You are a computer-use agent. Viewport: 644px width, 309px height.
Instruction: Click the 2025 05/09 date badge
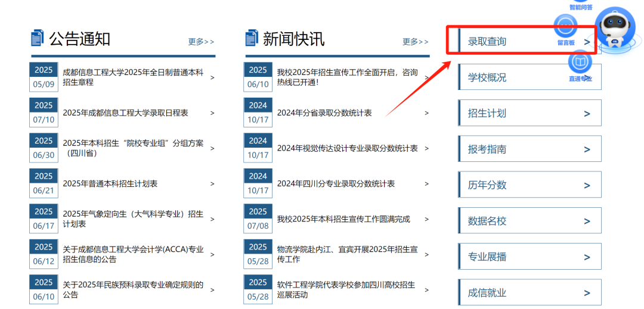(x=44, y=77)
